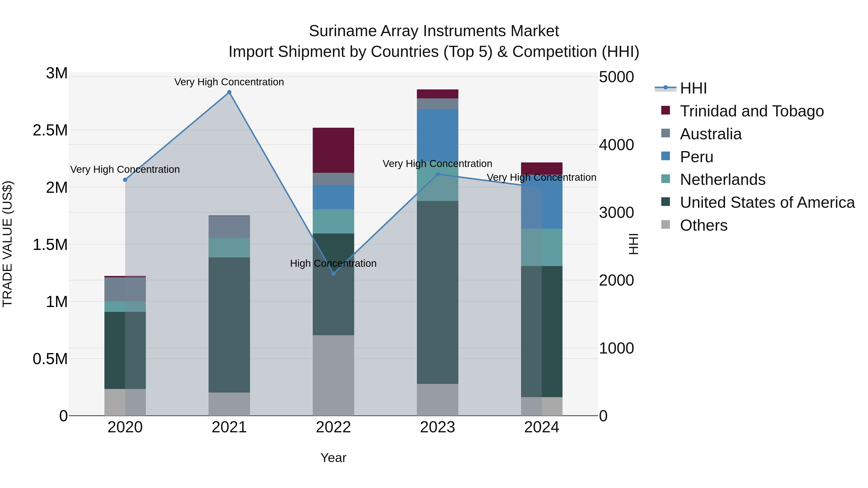Toggle Netherlands series via legend label
Image resolution: width=868 pixels, height=488 pixels.
click(x=722, y=180)
